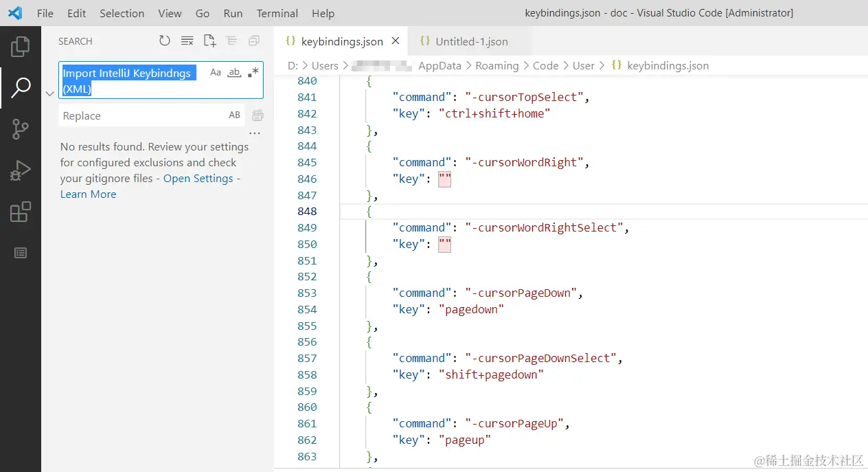The image size is (868, 472).
Task: Toggle Match Whole Word in search box
Action: [x=234, y=72]
